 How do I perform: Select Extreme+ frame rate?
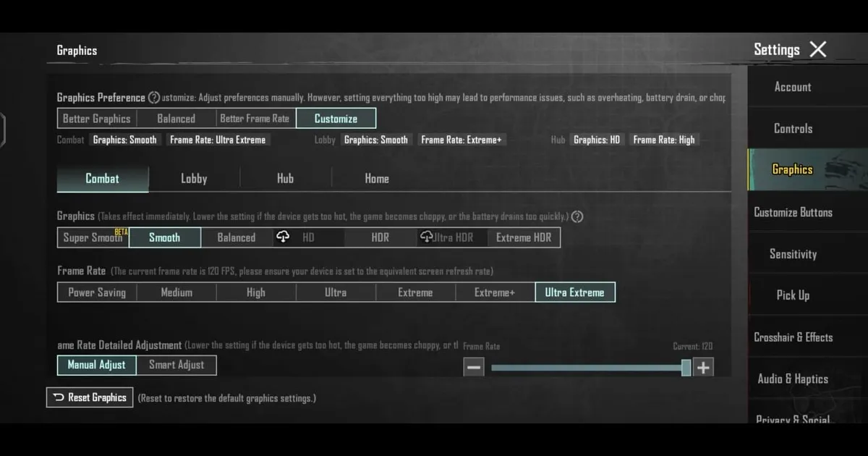coord(495,292)
